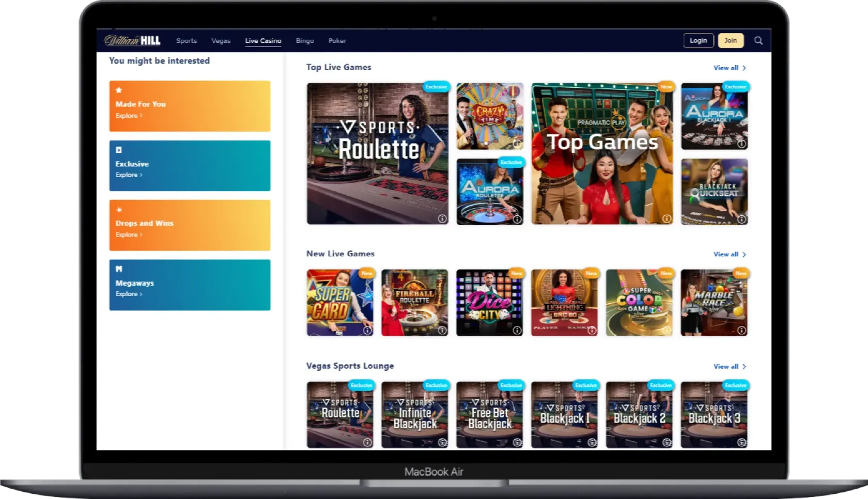Image resolution: width=868 pixels, height=499 pixels.
Task: Open info icon on Blackjack 3 tile
Action: pyautogui.click(x=741, y=442)
